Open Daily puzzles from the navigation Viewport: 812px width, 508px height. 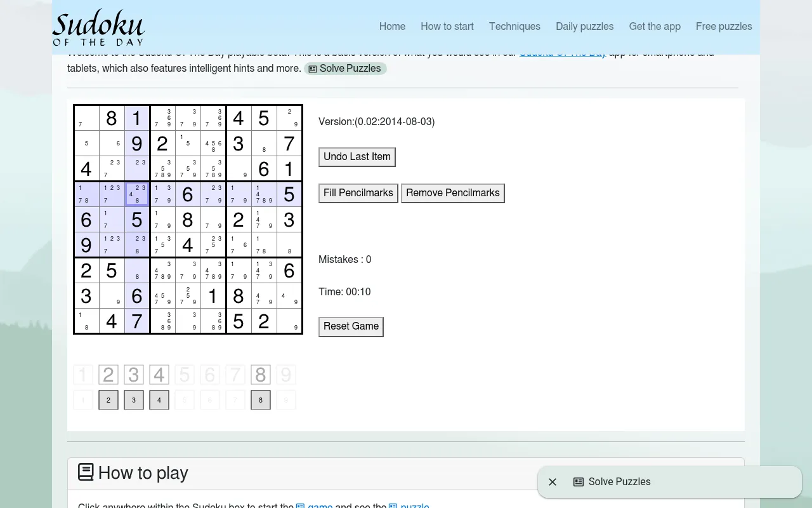584,27
